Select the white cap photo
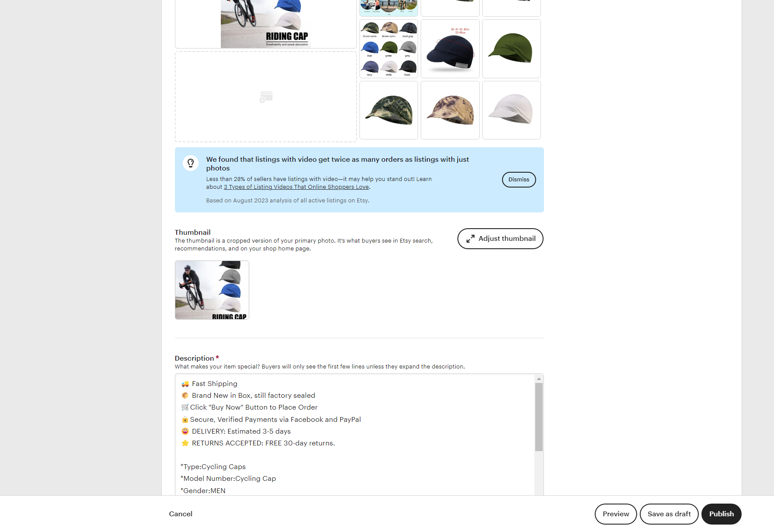774x532 pixels. (x=512, y=110)
